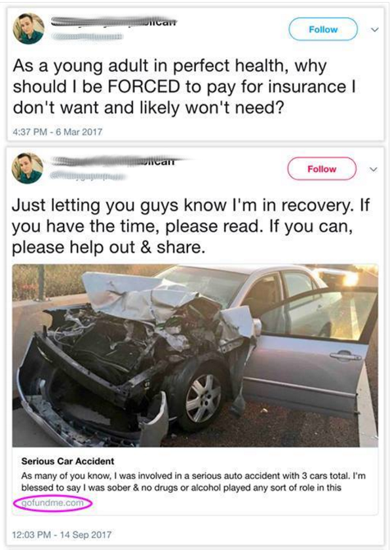
Task: Click the blurred display name on second tweet
Action: 114,161
